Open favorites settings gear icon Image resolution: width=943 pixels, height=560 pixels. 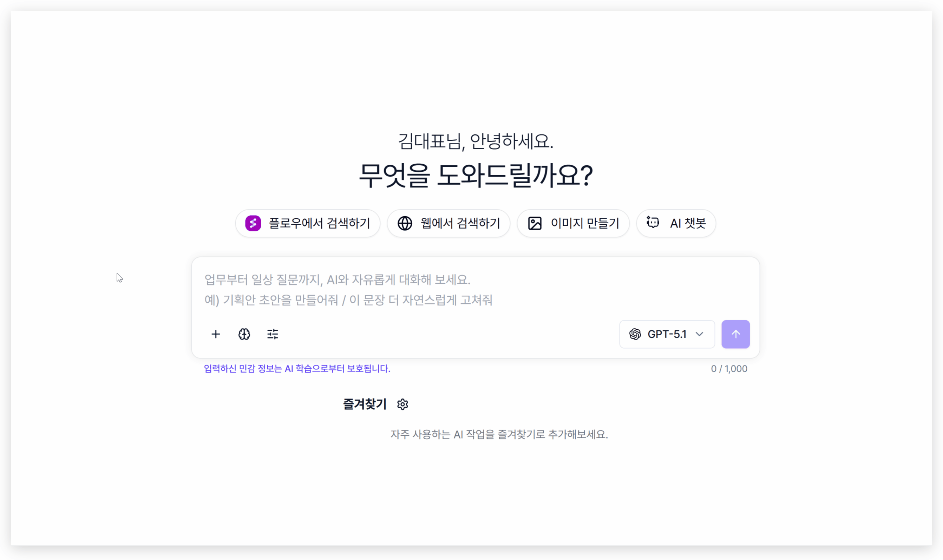click(x=402, y=404)
